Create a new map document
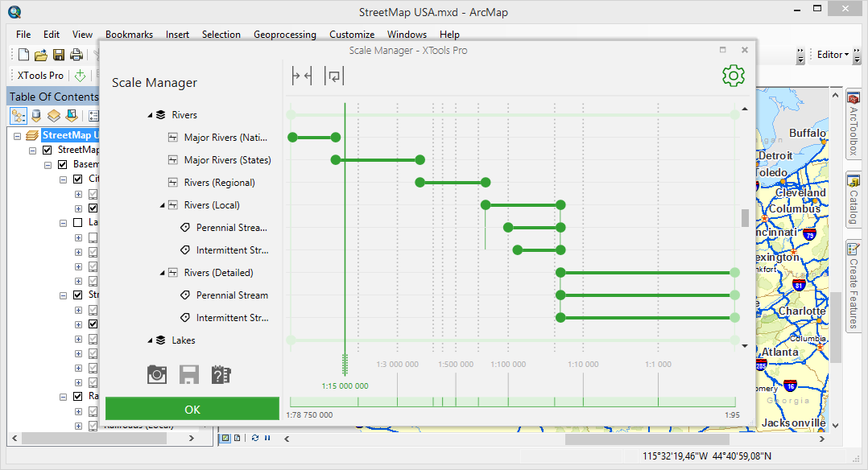This screenshot has height=470, width=868. point(23,54)
